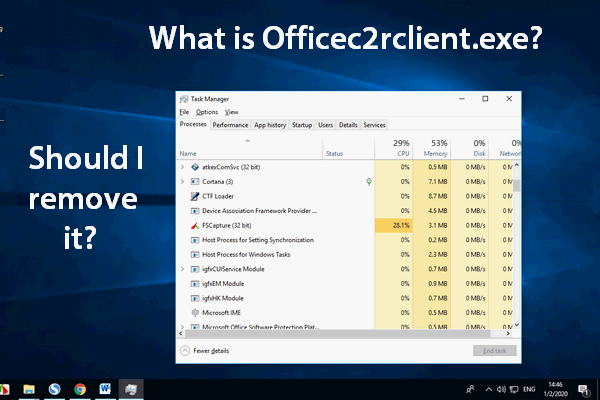Open the File menu

pyautogui.click(x=184, y=112)
